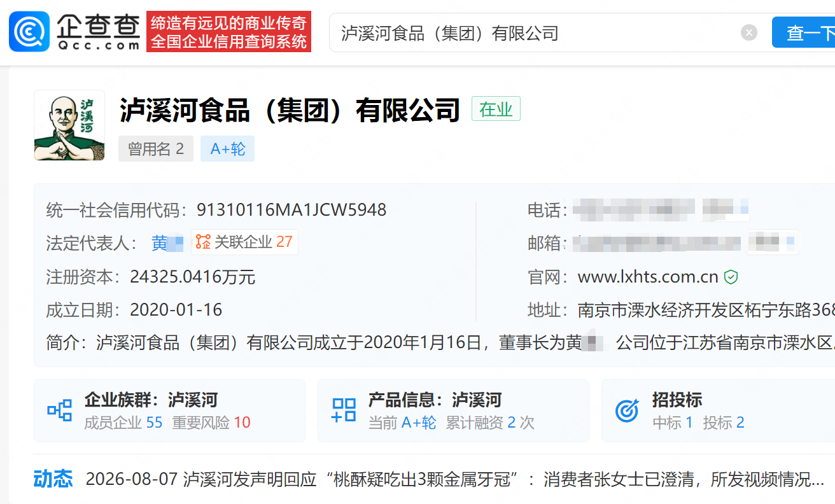835x504 pixels.
Task: Open the 2026-08-07 news headline about 桃酥
Action: click(455, 479)
